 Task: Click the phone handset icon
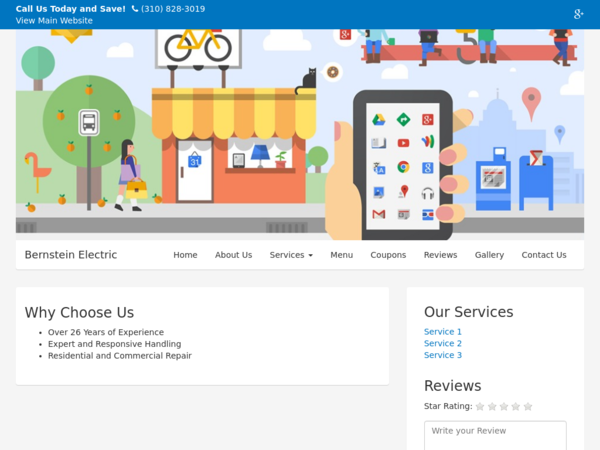click(x=135, y=9)
